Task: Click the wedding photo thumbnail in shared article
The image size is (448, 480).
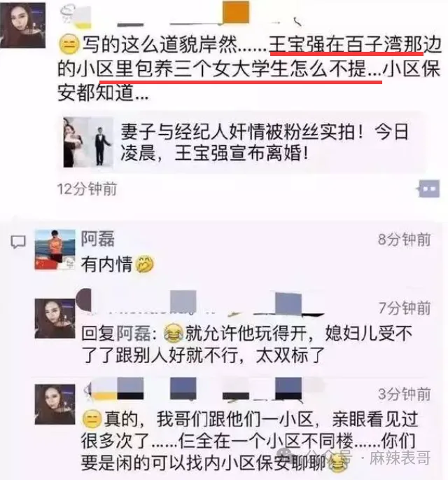Action: 88,142
